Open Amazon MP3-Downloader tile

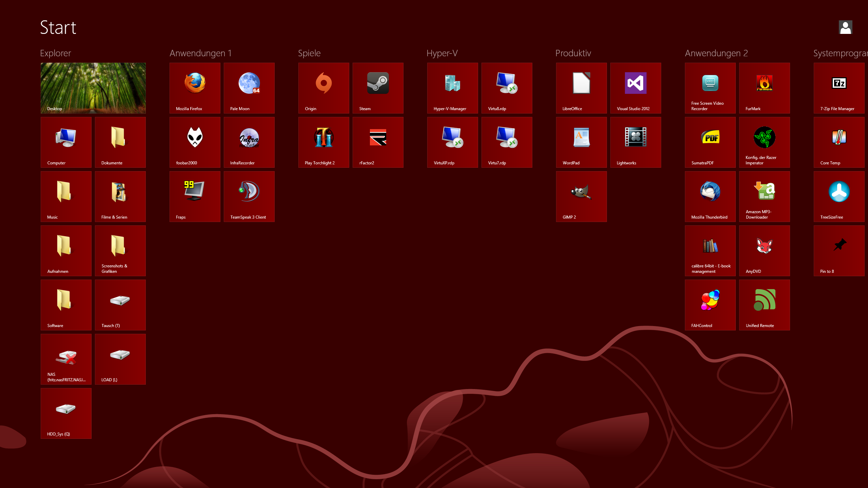click(x=765, y=197)
